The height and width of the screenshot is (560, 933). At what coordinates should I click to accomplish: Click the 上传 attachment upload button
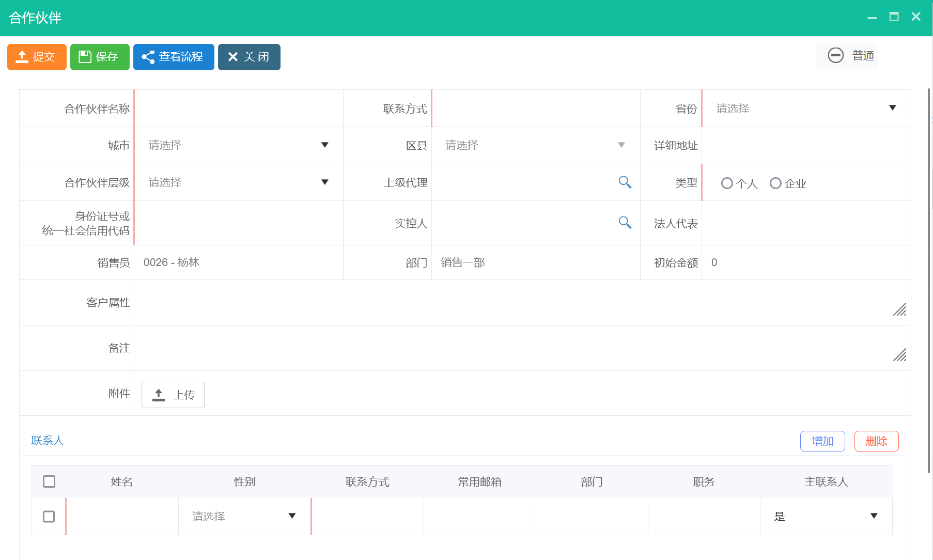coord(173,395)
